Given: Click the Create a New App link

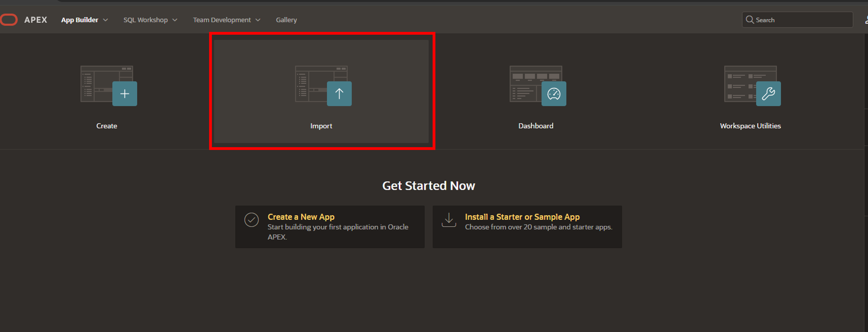Looking at the screenshot, I should click(301, 217).
